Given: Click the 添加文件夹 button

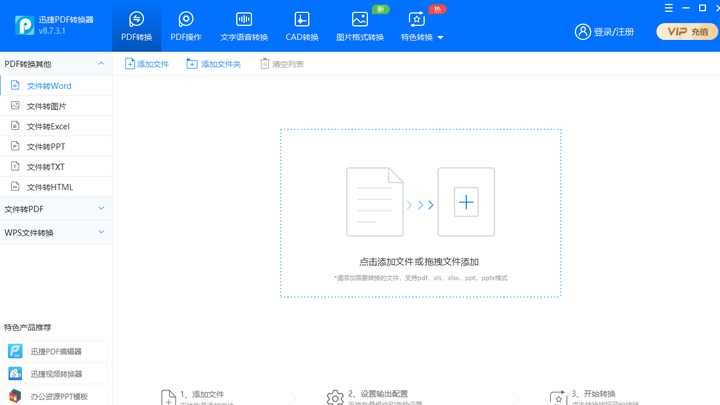Looking at the screenshot, I should pos(214,64).
